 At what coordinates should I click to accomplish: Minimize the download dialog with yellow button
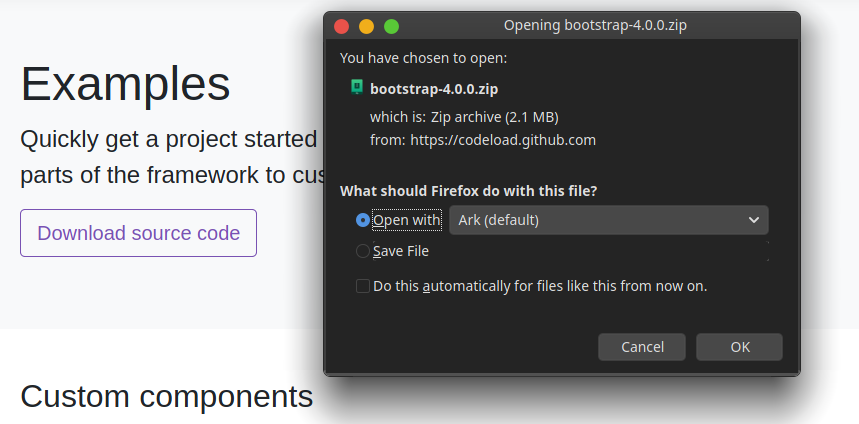[366, 26]
